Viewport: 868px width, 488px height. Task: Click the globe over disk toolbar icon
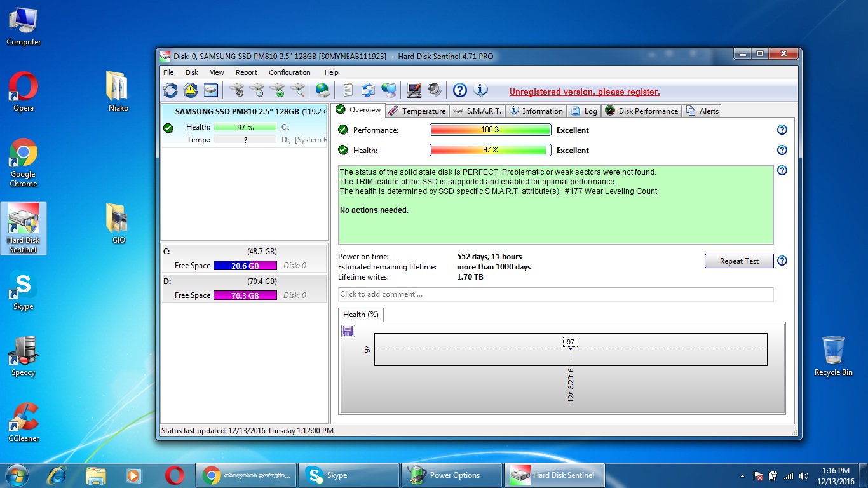point(322,90)
